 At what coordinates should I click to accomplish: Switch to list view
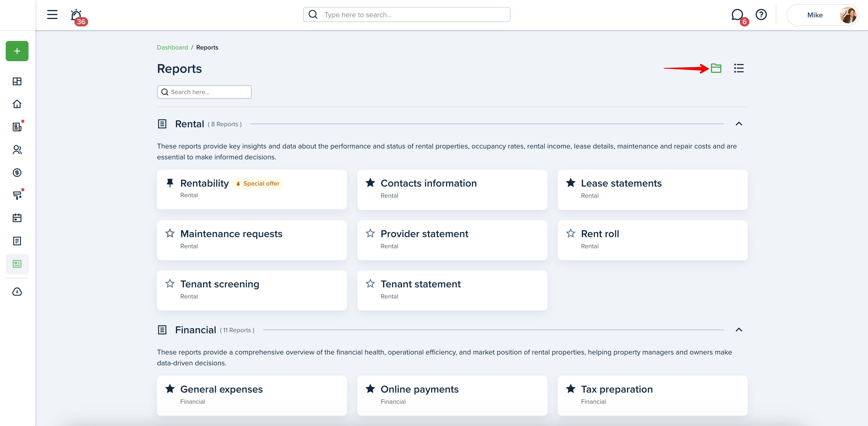(739, 68)
